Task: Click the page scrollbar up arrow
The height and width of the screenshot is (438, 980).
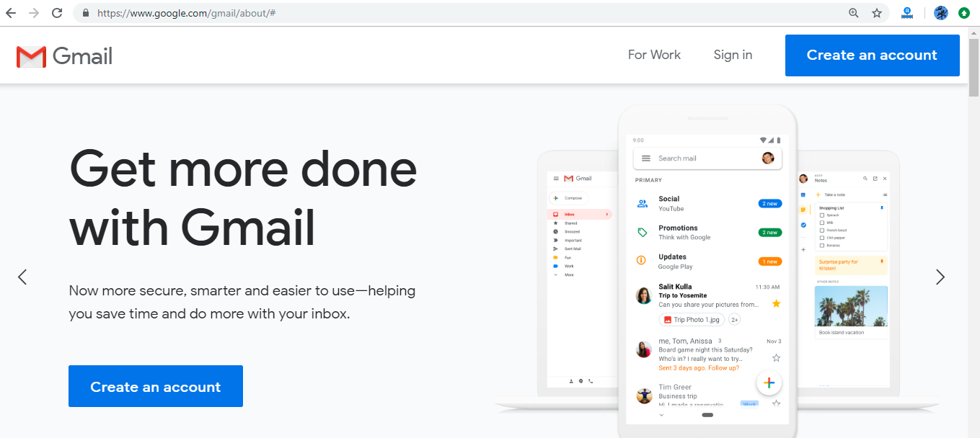Action: pyautogui.click(x=974, y=32)
